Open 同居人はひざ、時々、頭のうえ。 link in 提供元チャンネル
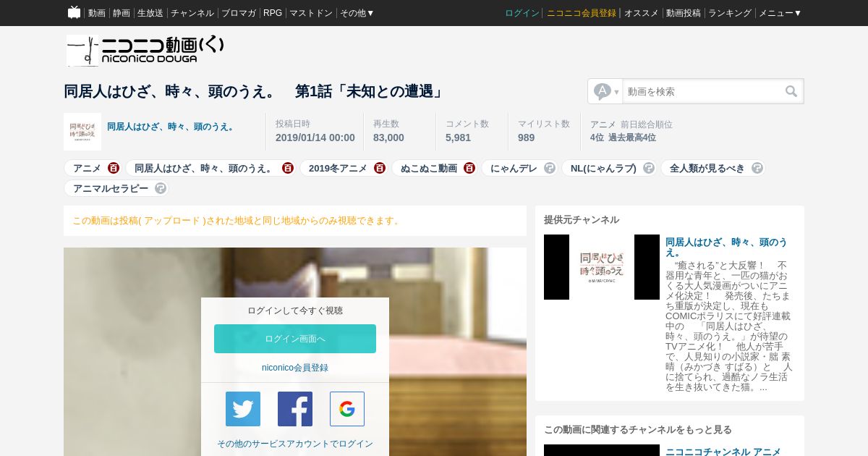868x456 pixels. [726, 247]
